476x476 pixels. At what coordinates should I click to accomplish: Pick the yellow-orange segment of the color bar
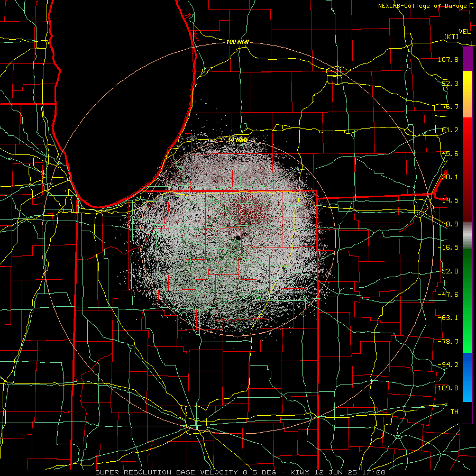click(467, 94)
